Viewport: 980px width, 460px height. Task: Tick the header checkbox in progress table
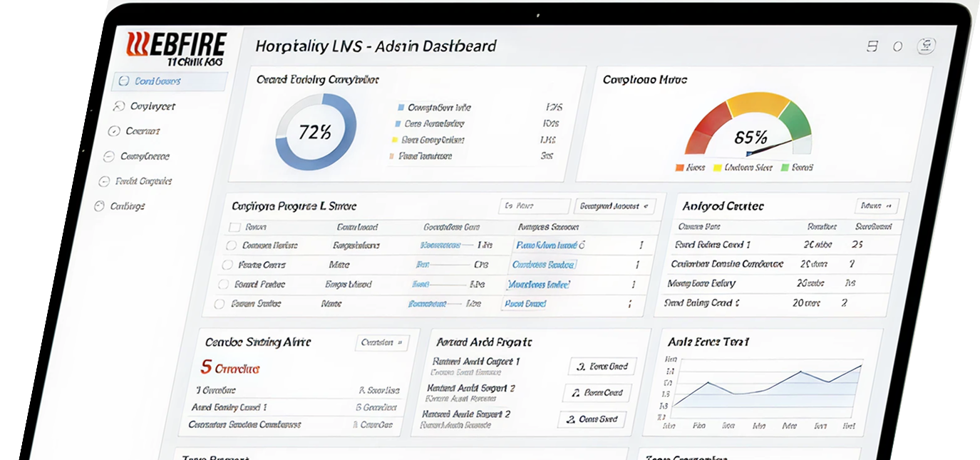coord(234,228)
